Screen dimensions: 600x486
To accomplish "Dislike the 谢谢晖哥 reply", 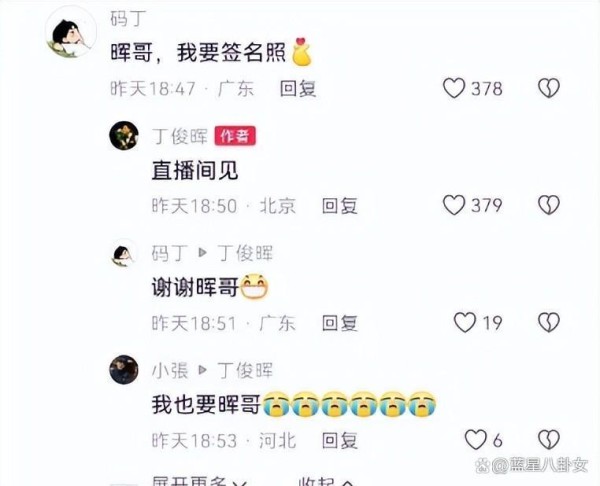I will [549, 322].
